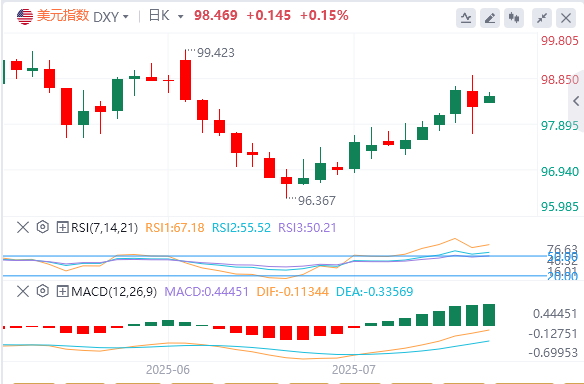Click the MACD(12,26,9) indicator label
The height and width of the screenshot is (384, 584).
114,291
